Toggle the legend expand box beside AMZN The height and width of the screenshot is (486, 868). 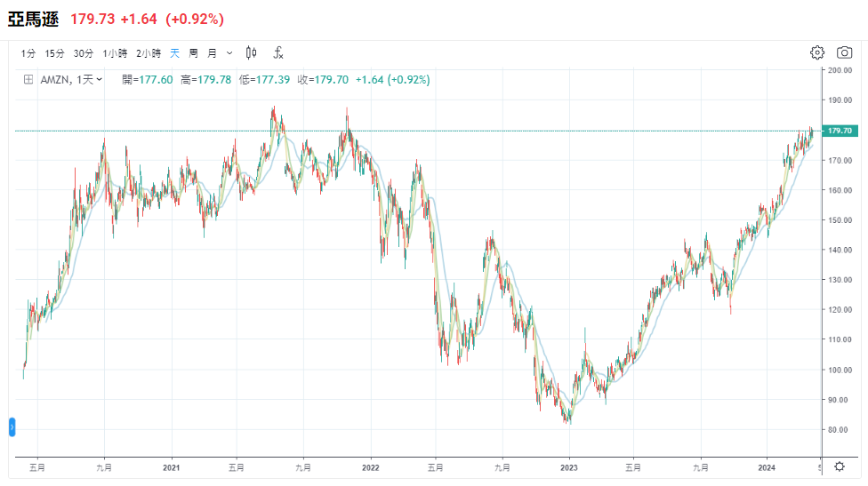pos(28,80)
